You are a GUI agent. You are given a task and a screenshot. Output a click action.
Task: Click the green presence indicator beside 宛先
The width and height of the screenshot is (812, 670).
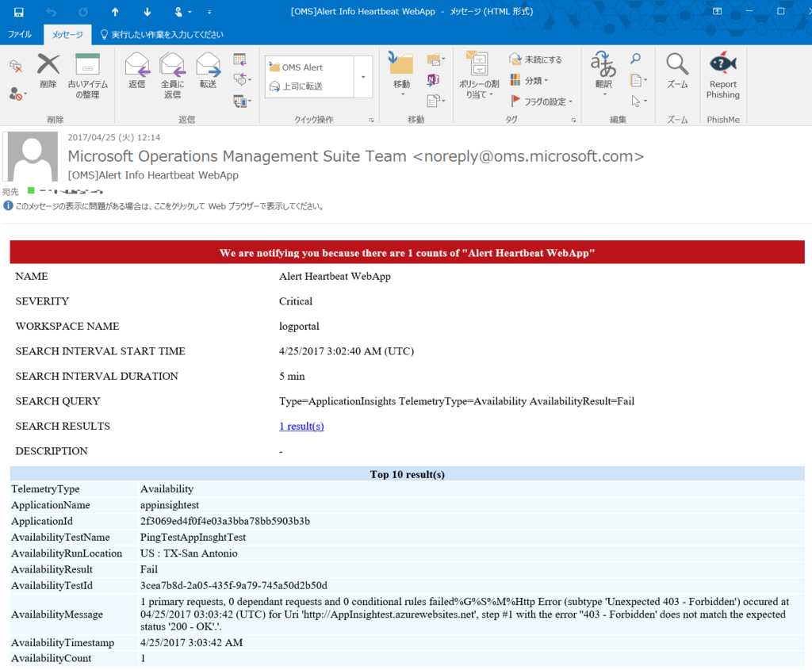click(31, 190)
